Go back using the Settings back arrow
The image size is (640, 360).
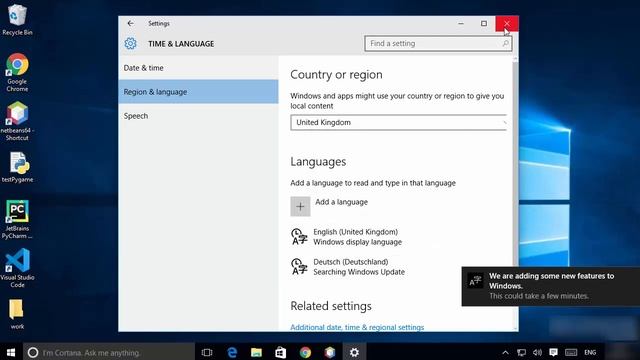click(x=130, y=24)
